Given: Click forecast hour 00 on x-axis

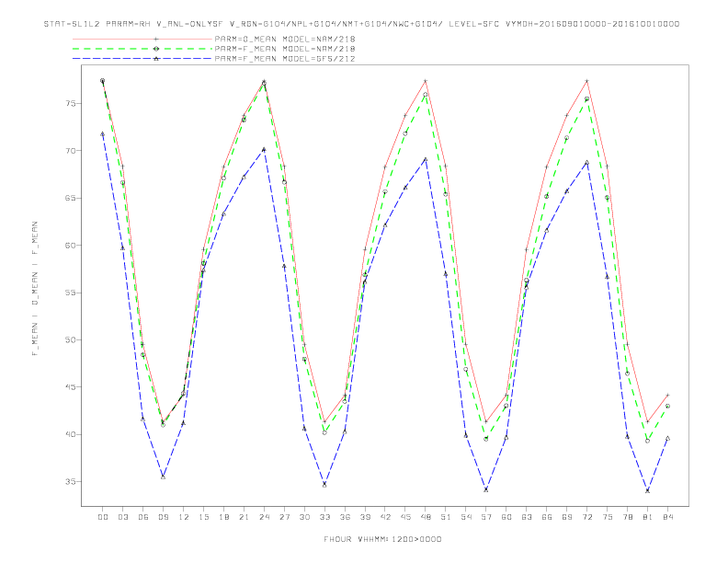Looking at the screenshot, I should click(x=103, y=517).
